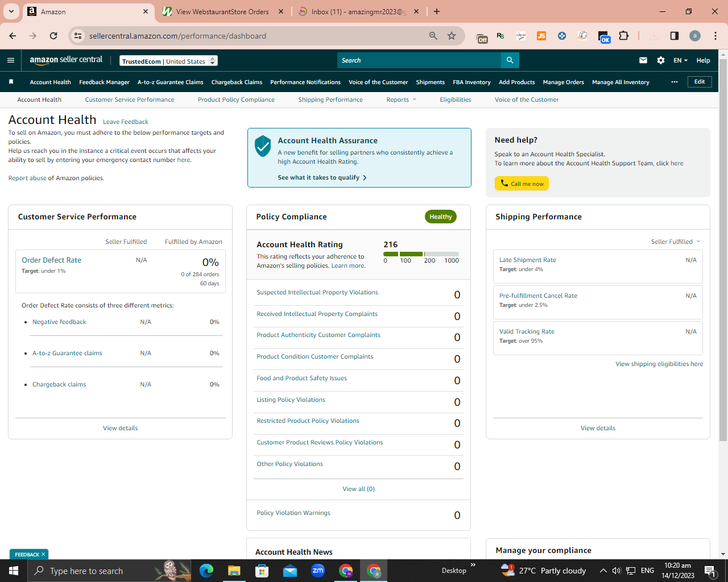Click the volume speaker tray icon
This screenshot has width=728, height=582.
(x=617, y=571)
